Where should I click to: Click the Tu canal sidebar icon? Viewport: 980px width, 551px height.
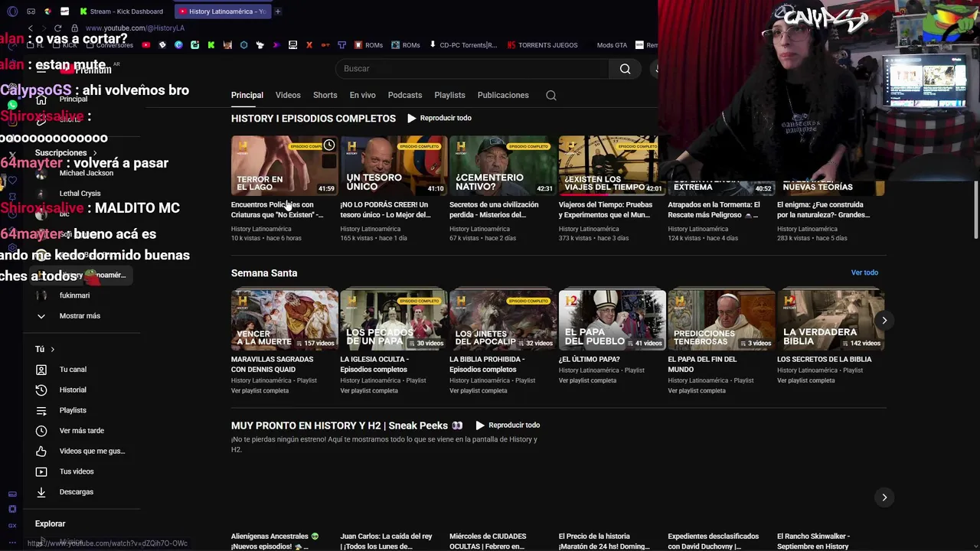point(41,370)
